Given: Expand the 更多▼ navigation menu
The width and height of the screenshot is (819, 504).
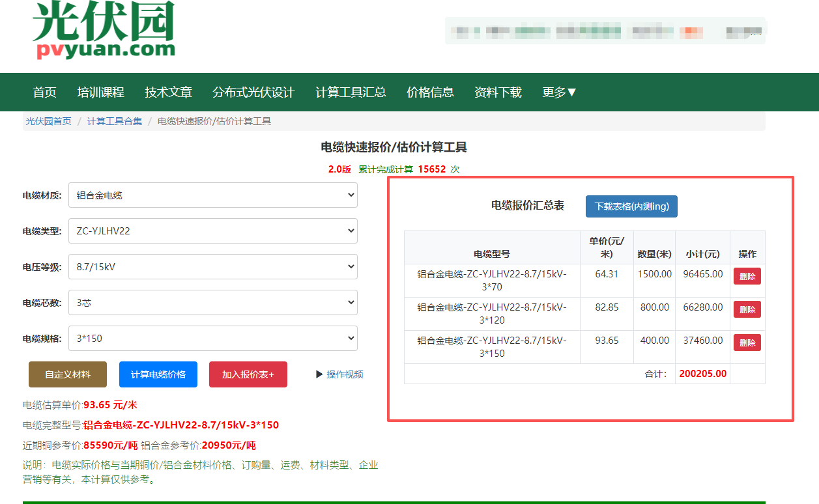Looking at the screenshot, I should pyautogui.click(x=560, y=92).
